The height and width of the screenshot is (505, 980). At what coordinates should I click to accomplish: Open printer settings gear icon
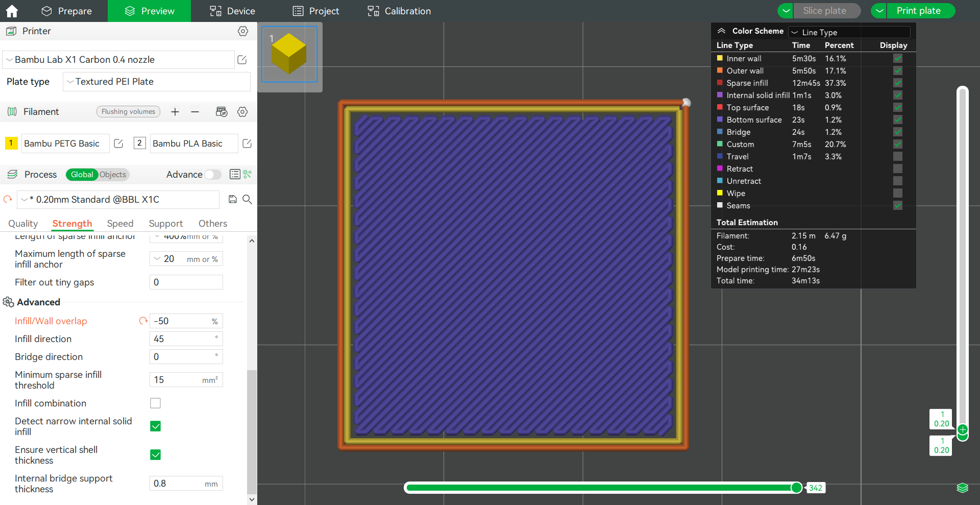(243, 31)
